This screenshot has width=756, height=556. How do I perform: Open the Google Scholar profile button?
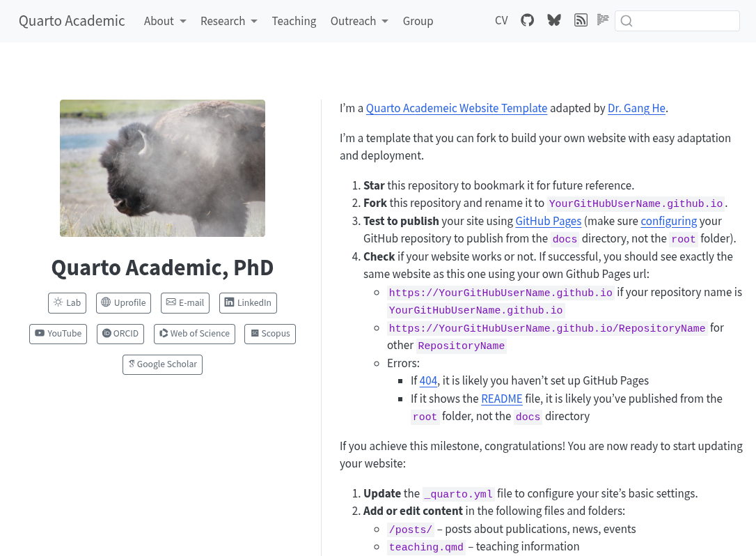pos(162,364)
